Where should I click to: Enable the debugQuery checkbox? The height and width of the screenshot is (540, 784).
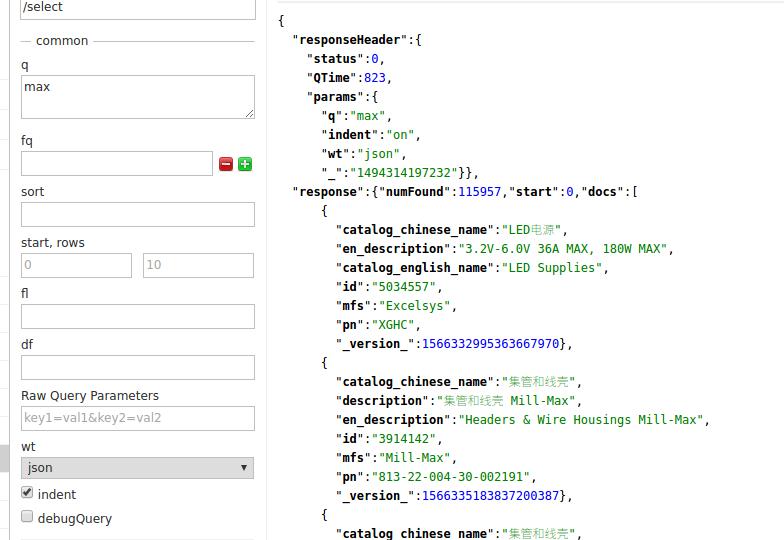(x=27, y=516)
